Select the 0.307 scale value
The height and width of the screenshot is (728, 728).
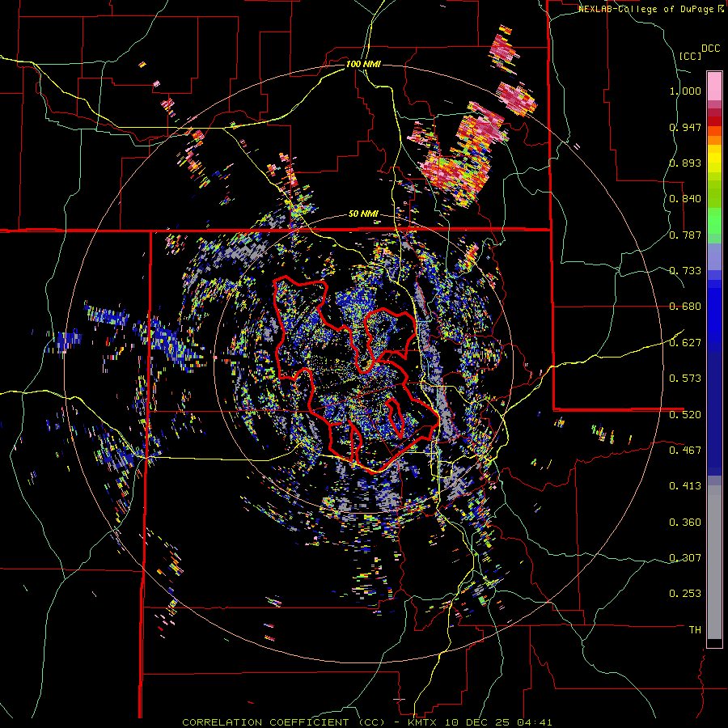[685, 558]
